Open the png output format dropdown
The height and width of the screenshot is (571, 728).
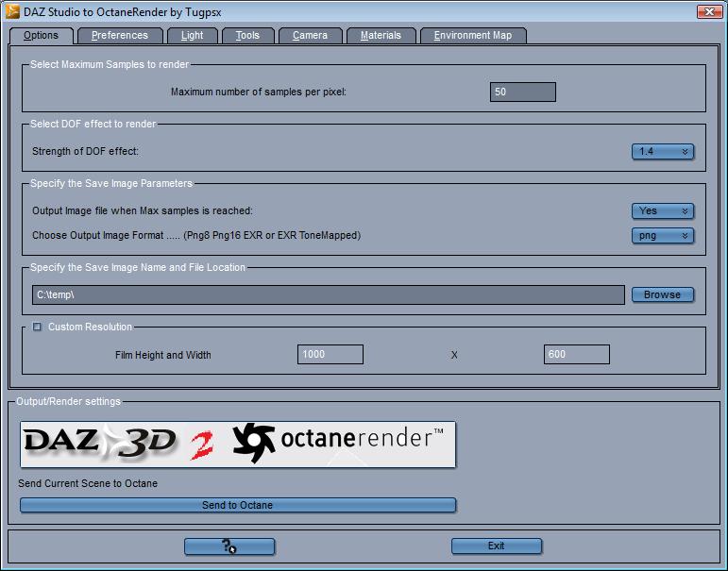point(663,235)
